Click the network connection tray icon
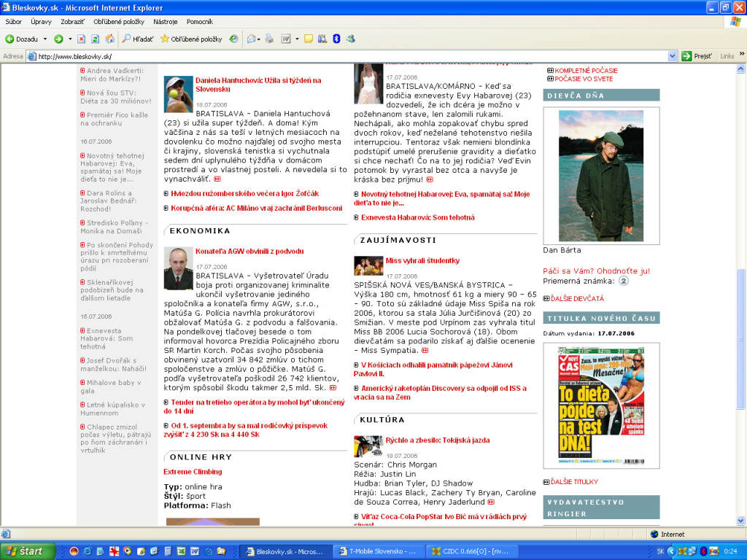 693,551
